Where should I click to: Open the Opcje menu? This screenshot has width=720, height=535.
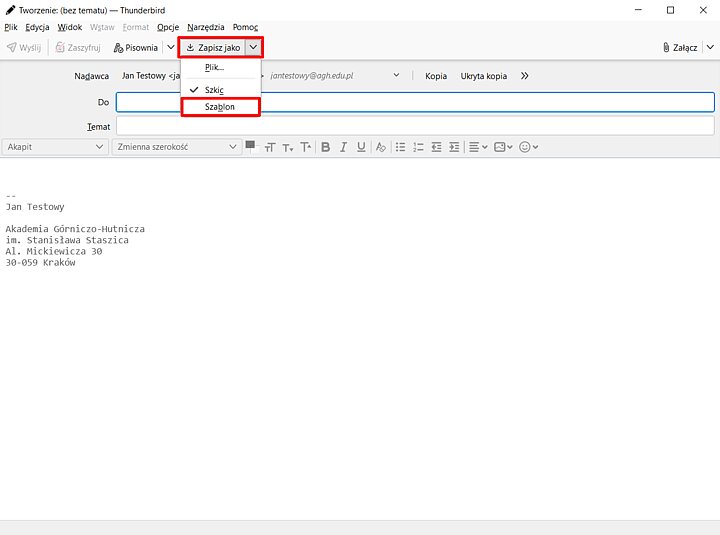[168, 27]
